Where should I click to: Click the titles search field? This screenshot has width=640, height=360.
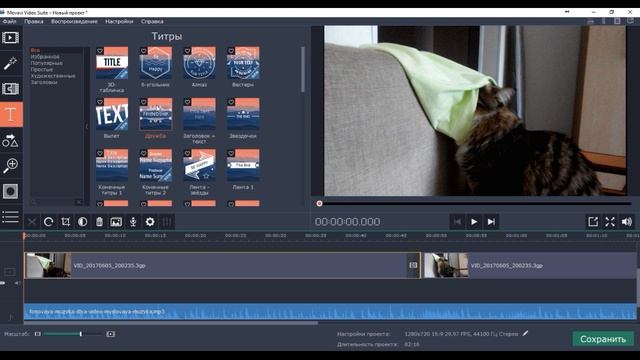tap(57, 202)
